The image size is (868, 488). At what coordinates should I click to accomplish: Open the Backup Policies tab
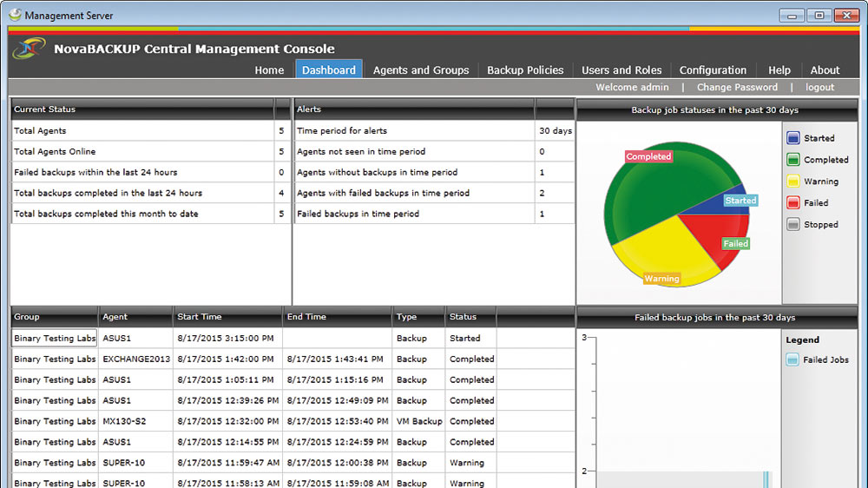click(525, 69)
